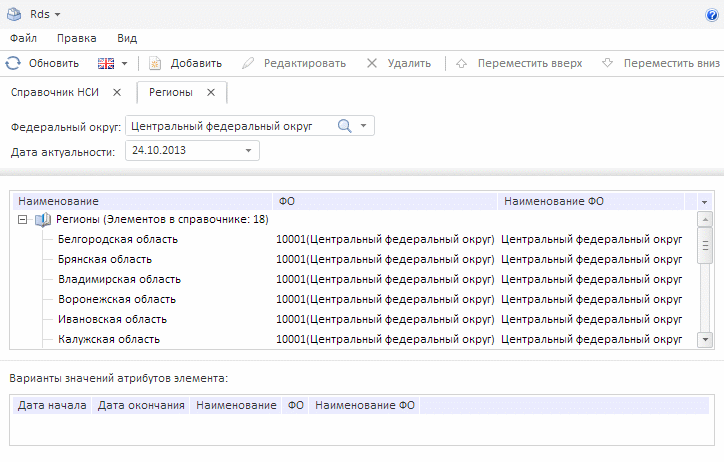The height and width of the screenshot is (462, 724).
Task: Open the help question mark icon
Action: (x=712, y=15)
